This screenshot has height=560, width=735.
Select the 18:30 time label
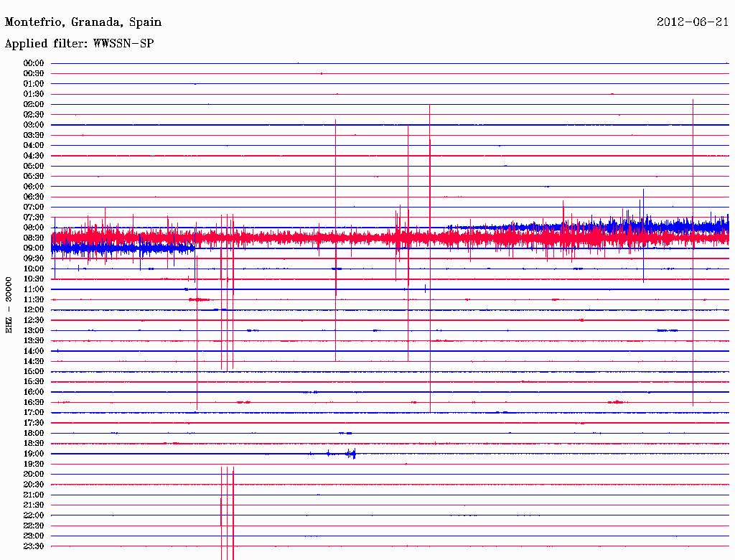(34, 444)
